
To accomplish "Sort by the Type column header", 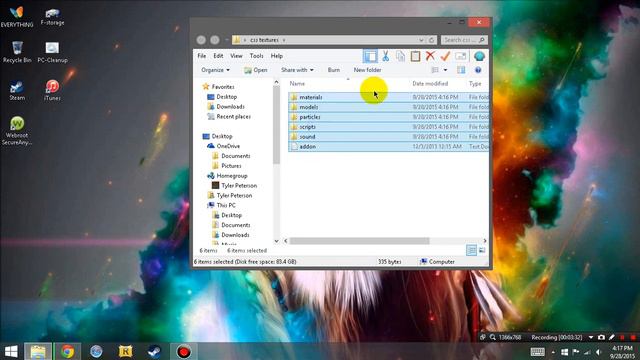I will 475,84.
